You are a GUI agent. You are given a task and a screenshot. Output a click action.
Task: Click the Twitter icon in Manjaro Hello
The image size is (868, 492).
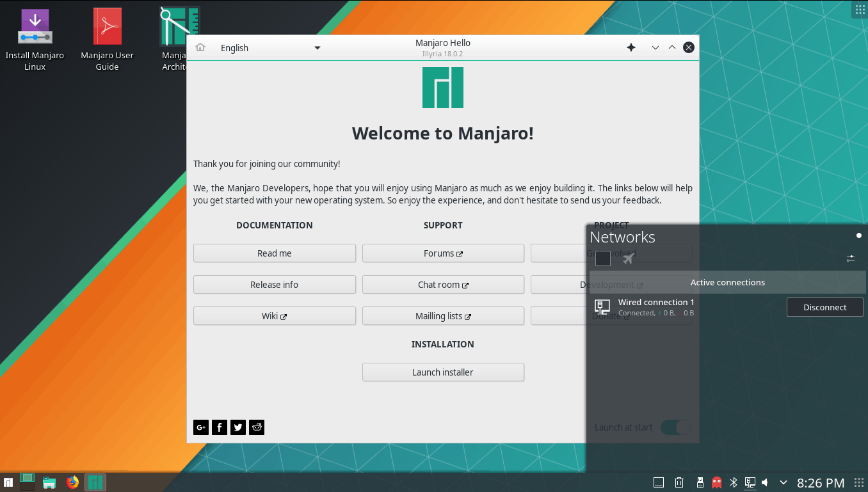237,427
